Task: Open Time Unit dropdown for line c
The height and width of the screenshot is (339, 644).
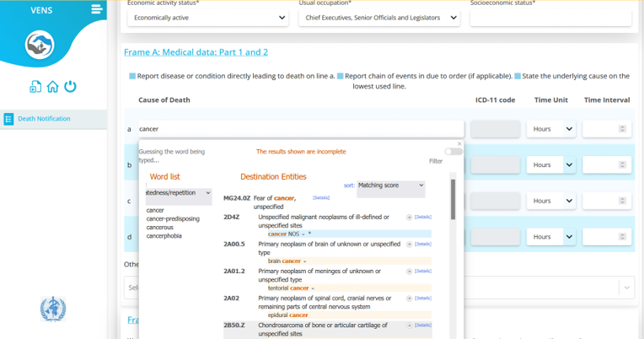Action: tap(551, 201)
